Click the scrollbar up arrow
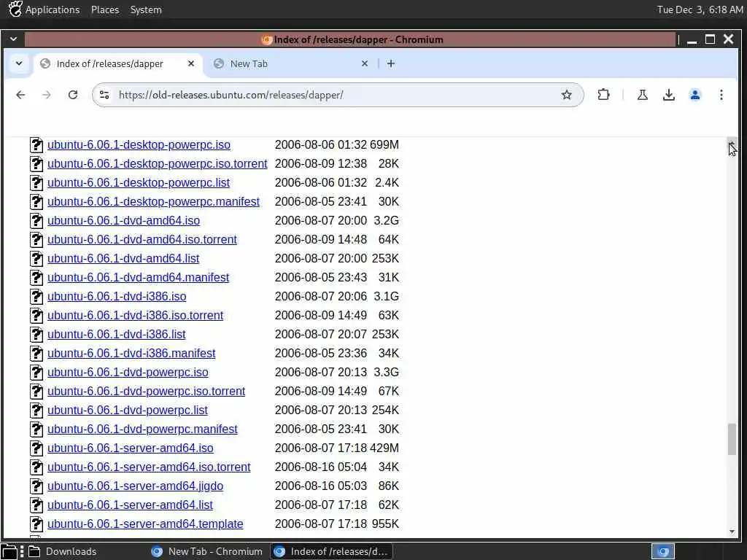Image resolution: width=747 pixels, height=560 pixels. pyautogui.click(x=732, y=142)
